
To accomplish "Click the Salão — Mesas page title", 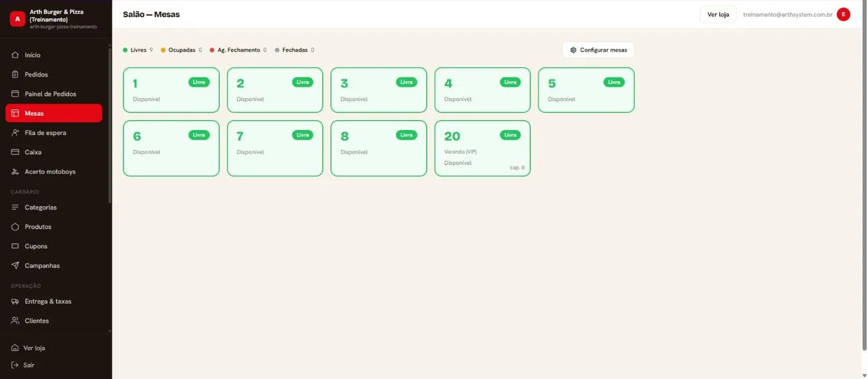I will coord(151,14).
